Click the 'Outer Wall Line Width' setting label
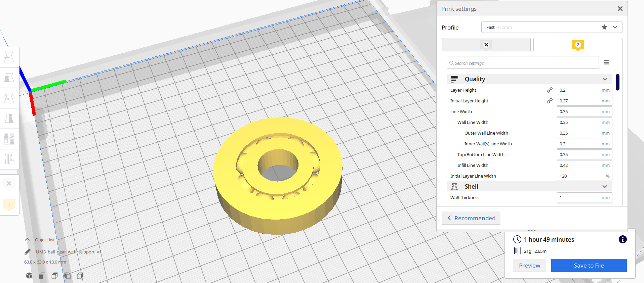The height and width of the screenshot is (283, 644). [486, 133]
